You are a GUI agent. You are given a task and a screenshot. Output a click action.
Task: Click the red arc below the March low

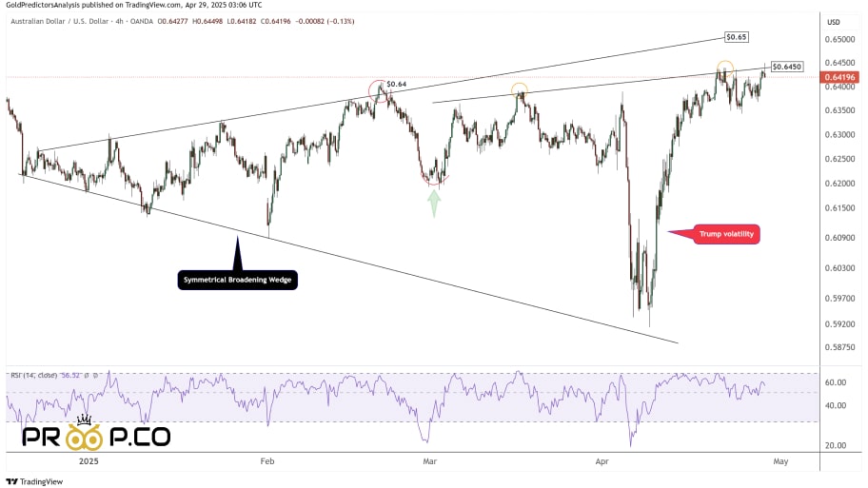tap(435, 178)
